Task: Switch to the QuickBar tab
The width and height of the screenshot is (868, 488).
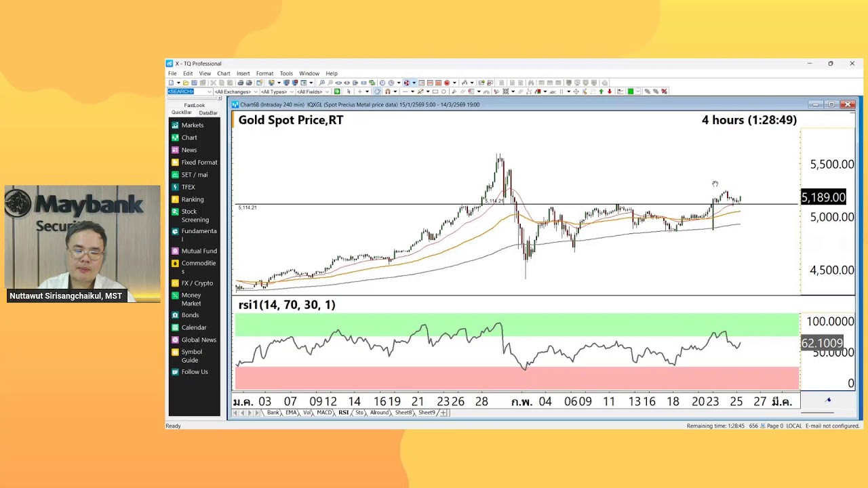Action: point(181,113)
